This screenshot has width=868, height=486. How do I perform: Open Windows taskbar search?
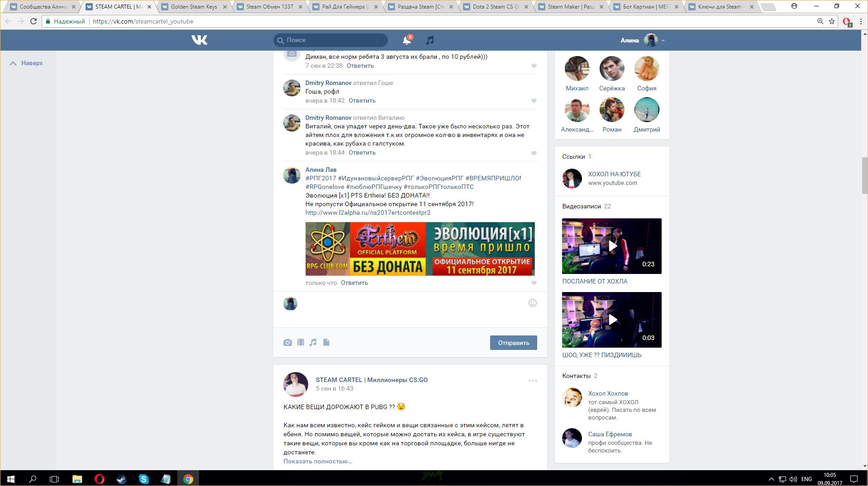click(33, 479)
